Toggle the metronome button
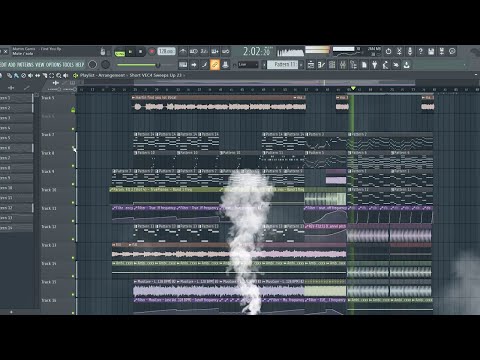480x360 pixels. click(183, 51)
